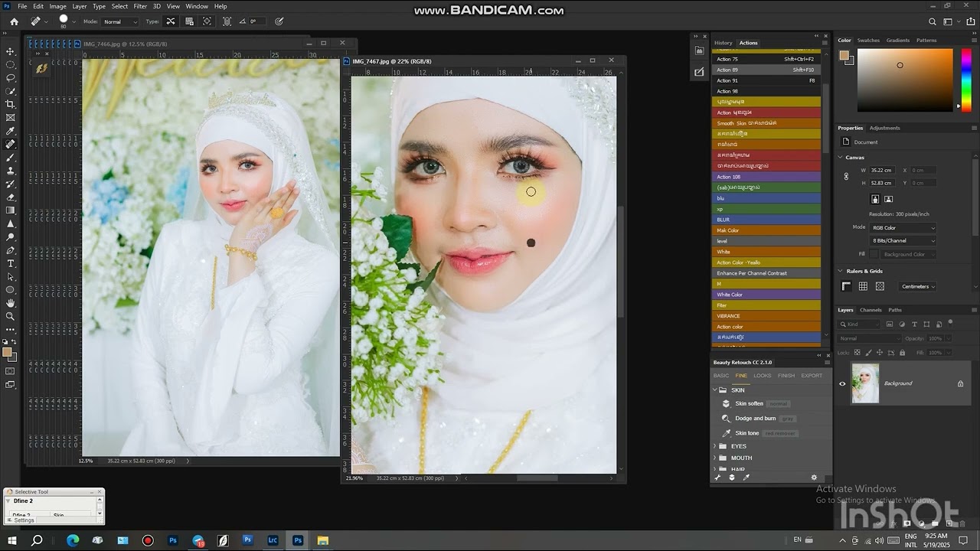Open File Explorer from the taskbar
This screenshot has width=980, height=551.
pyautogui.click(x=322, y=540)
